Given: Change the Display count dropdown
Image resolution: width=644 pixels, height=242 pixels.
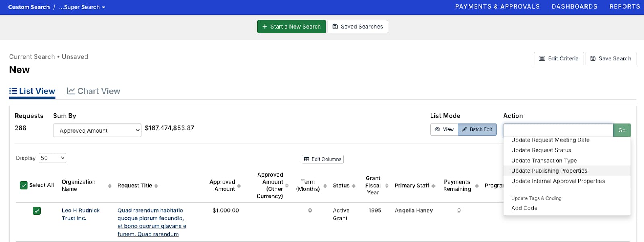Looking at the screenshot, I should pos(52,158).
